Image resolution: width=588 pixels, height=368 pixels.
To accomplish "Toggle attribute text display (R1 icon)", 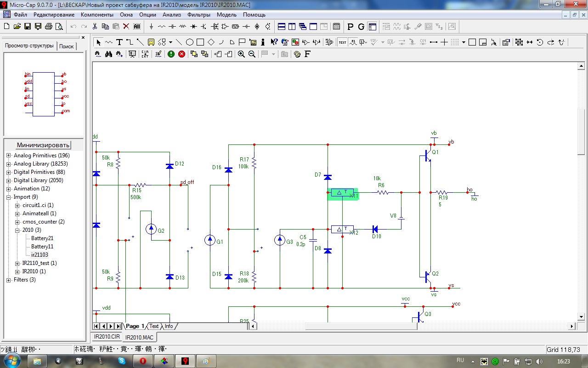I will [x=353, y=42].
